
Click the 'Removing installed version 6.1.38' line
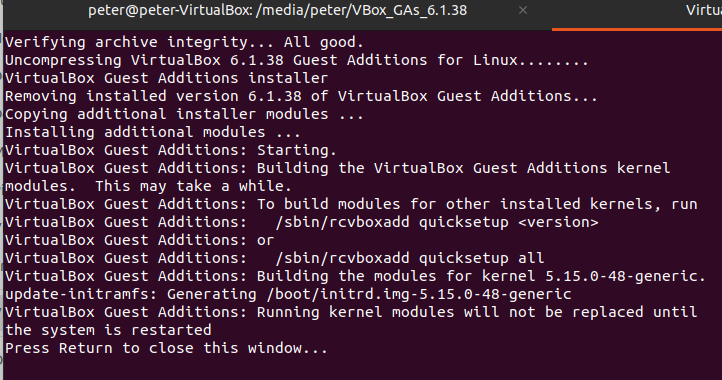click(x=301, y=96)
